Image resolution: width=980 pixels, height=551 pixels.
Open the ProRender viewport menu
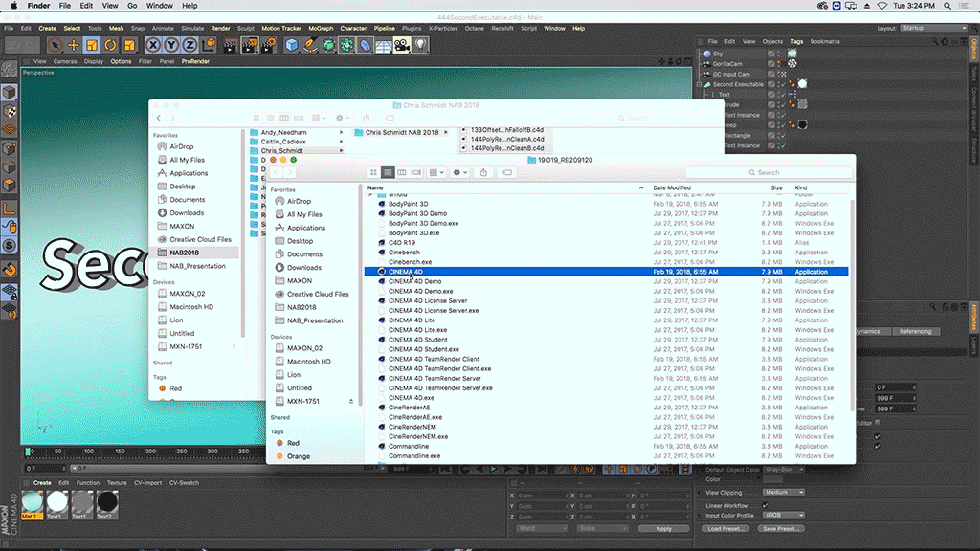coord(195,62)
